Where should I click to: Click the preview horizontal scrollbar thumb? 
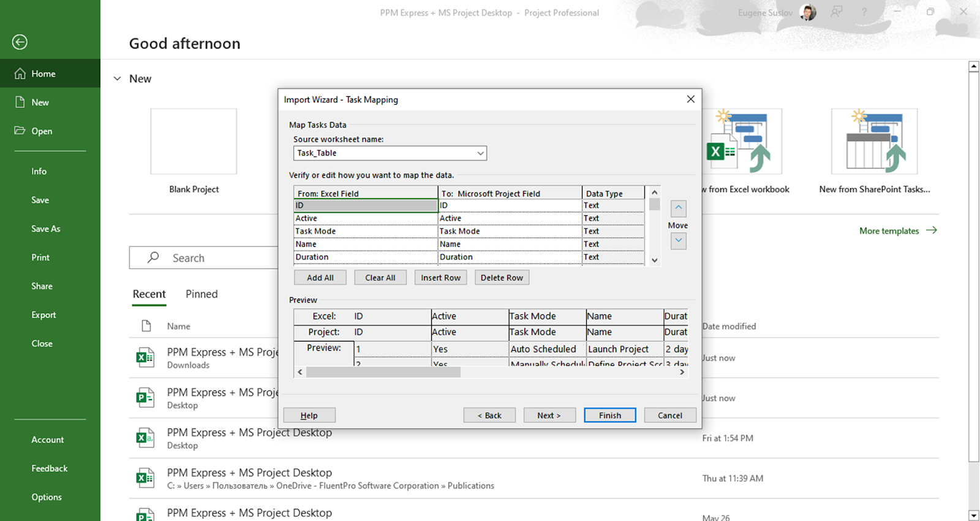click(x=383, y=372)
